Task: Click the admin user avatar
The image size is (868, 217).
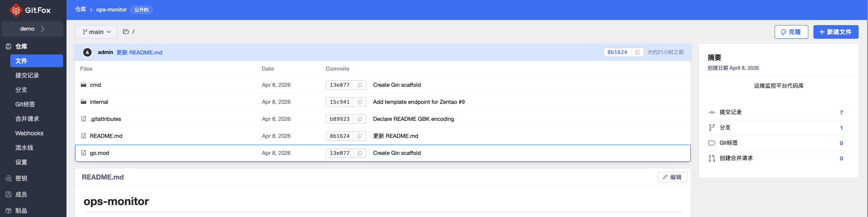Action: (87, 52)
